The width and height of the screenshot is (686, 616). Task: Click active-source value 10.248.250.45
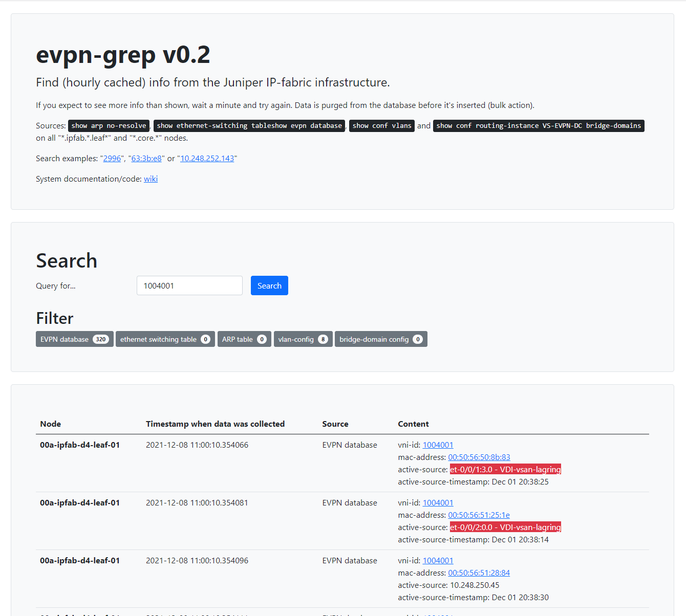pos(475,585)
